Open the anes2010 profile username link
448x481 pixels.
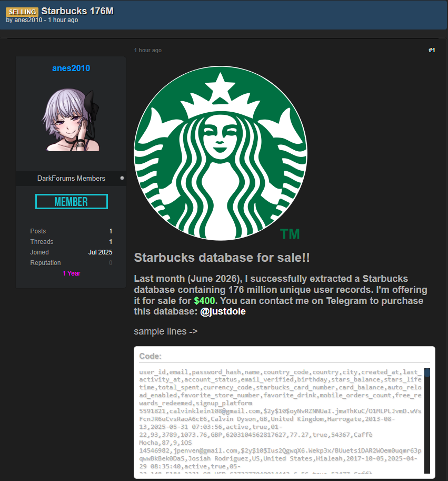71,68
